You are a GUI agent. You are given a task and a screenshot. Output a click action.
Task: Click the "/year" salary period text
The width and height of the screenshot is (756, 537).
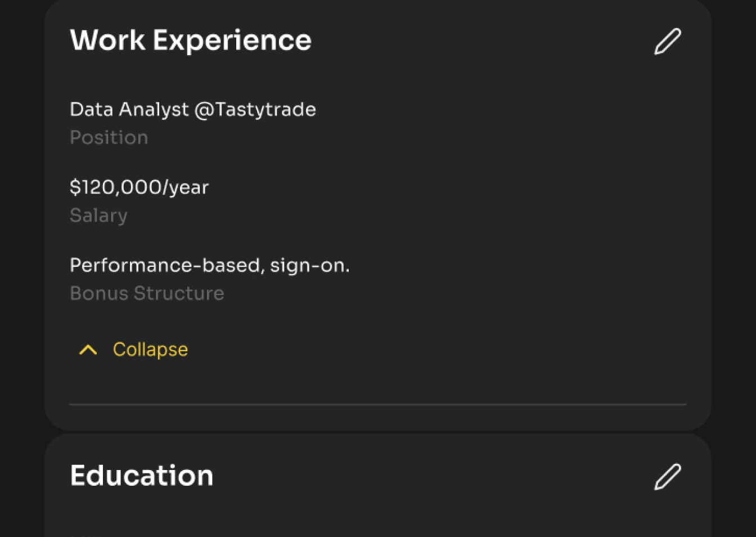pyautogui.click(x=186, y=187)
